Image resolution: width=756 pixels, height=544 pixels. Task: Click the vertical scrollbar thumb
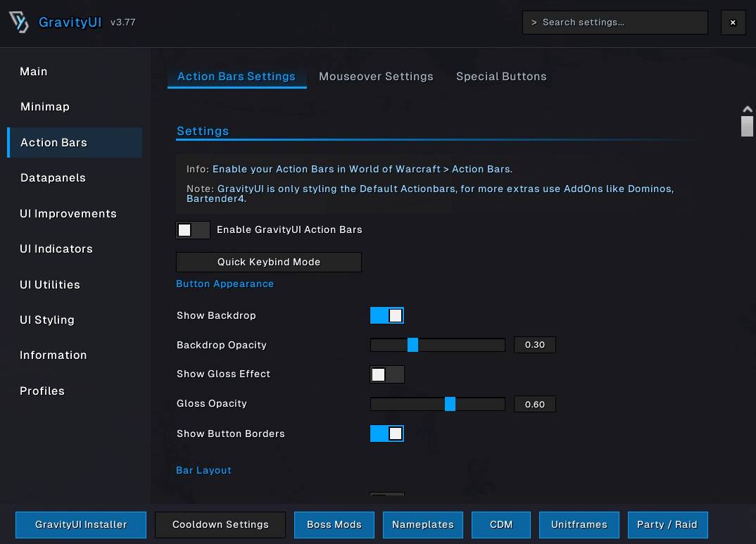[x=748, y=126]
